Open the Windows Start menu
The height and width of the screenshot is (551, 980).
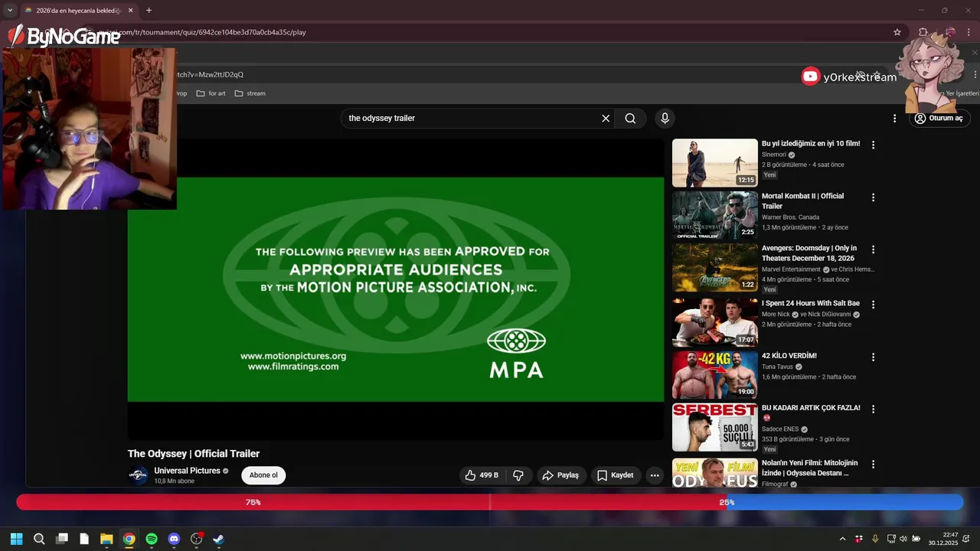point(16,539)
